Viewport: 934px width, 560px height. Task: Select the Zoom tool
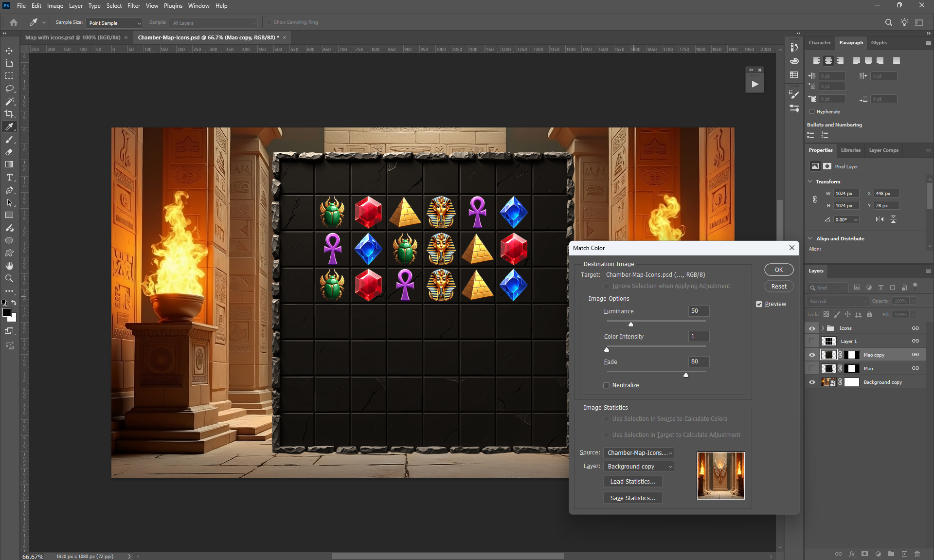point(9,278)
